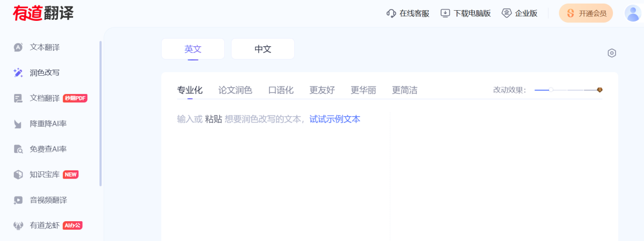Click the 润色改写 magic wand icon

click(x=18, y=73)
